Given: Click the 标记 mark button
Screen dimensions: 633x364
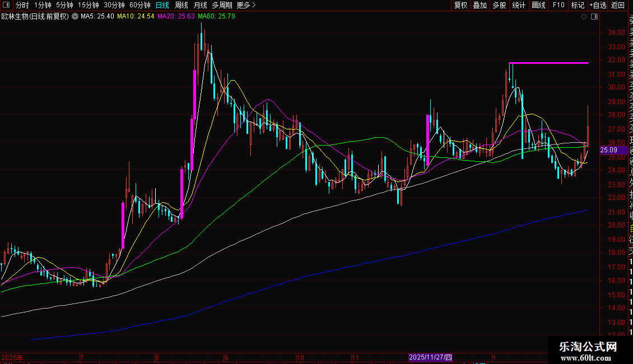Looking at the screenshot, I should tap(578, 5).
